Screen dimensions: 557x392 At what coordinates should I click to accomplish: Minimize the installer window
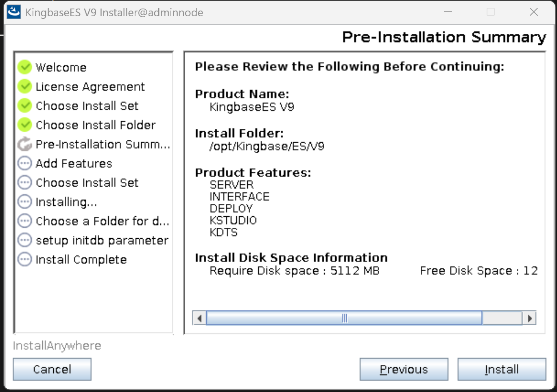pos(448,12)
